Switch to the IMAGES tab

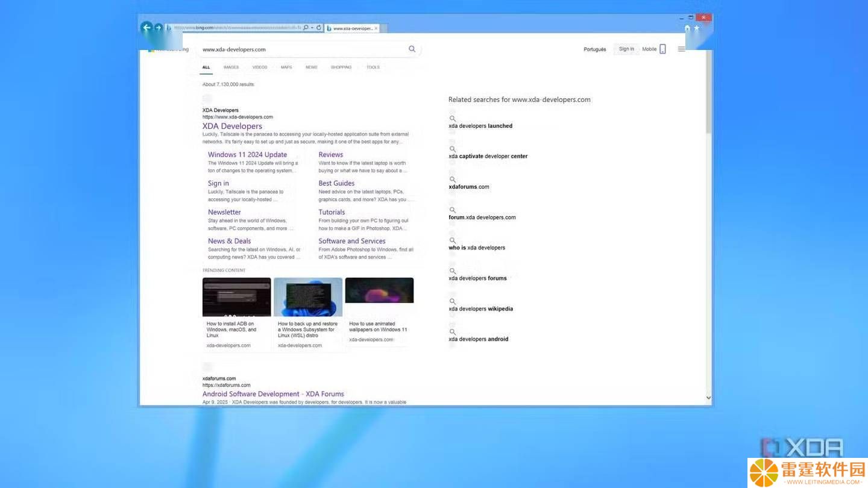pyautogui.click(x=231, y=67)
